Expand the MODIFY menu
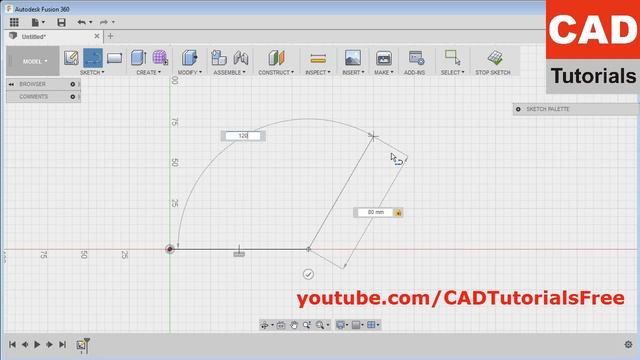Screen dimensions: 640x360 tap(190, 72)
